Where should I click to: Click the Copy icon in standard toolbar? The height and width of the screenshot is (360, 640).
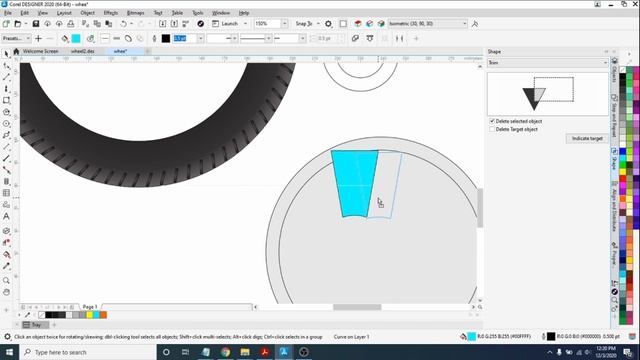point(97,24)
